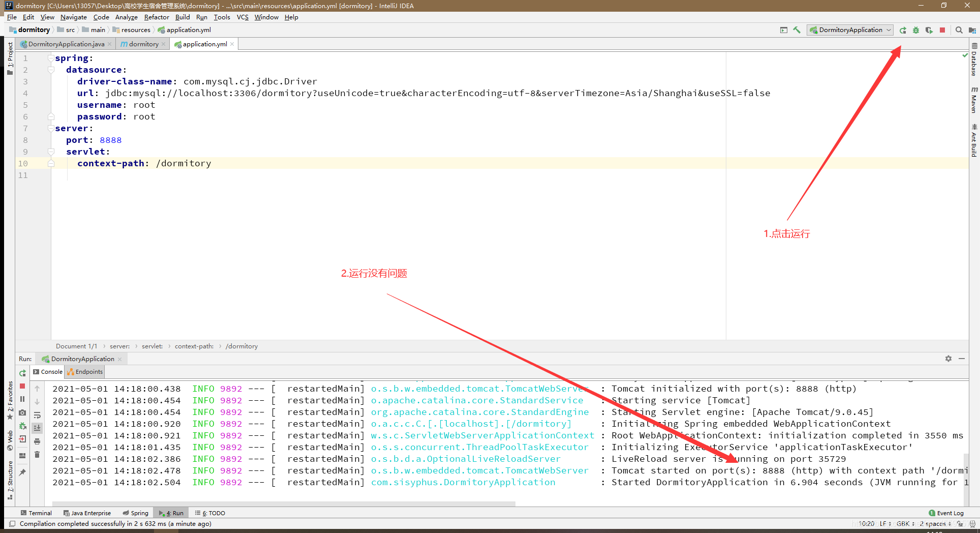
Task: Toggle the Web side panel
Action: 10,441
